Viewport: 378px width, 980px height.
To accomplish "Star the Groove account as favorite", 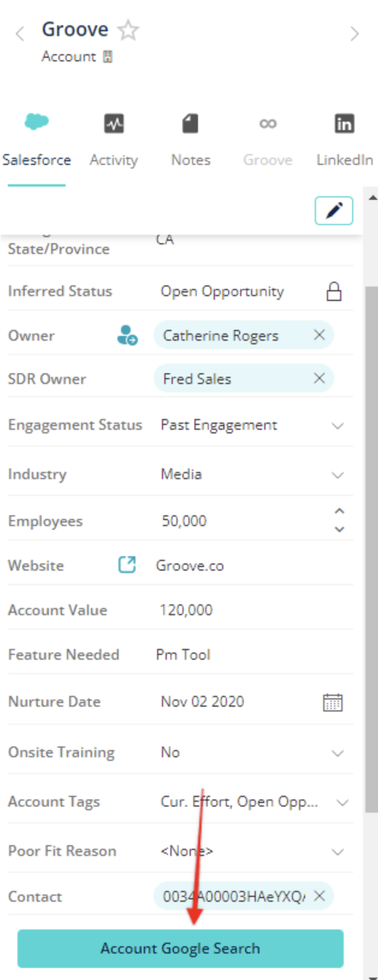I will [x=128, y=29].
